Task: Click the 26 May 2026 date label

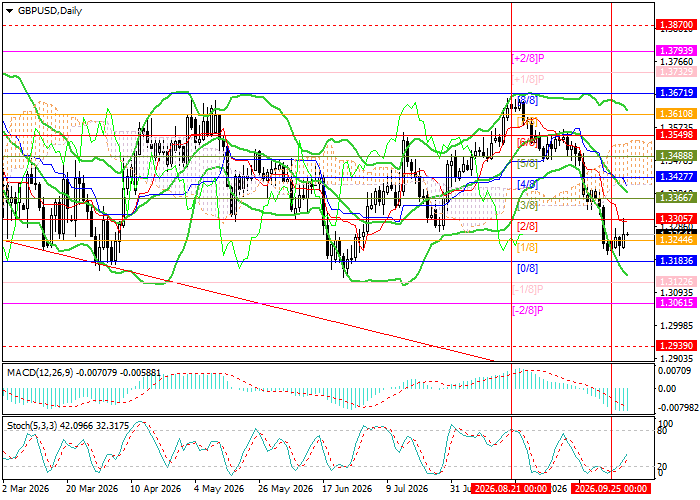Action: pyautogui.click(x=285, y=489)
